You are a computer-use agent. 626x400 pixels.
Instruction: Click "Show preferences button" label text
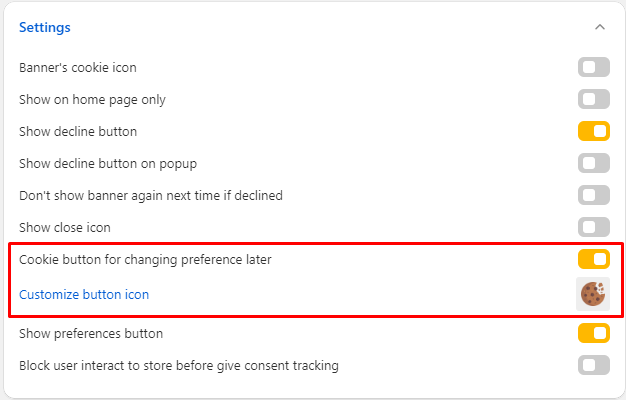91,333
